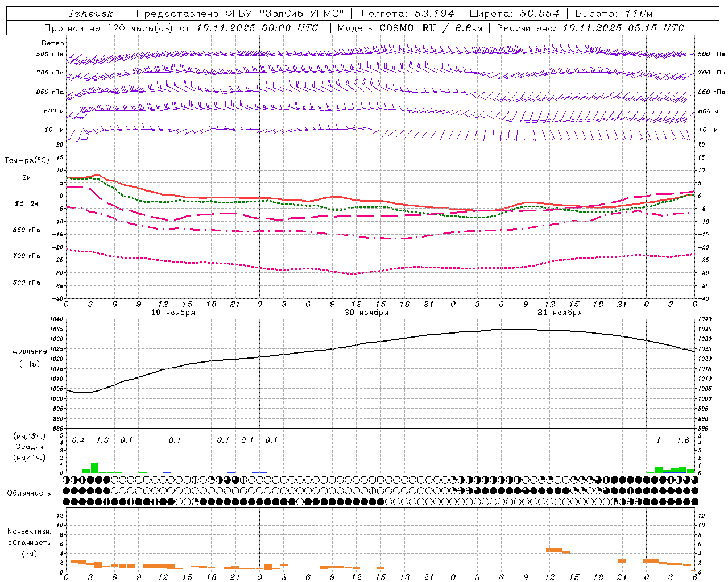Select the Облачность cloud cover label
Screen dimensions: 728x582
[29, 493]
